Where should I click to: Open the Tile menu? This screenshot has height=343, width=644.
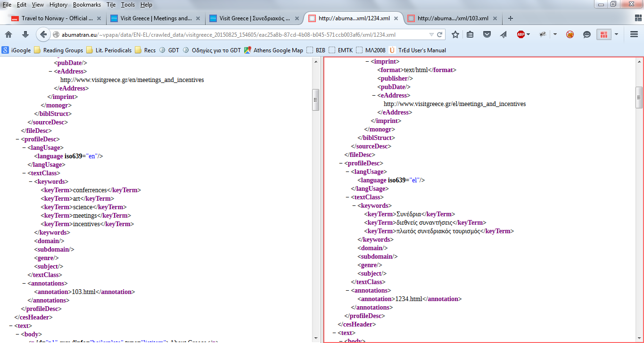coord(111,5)
